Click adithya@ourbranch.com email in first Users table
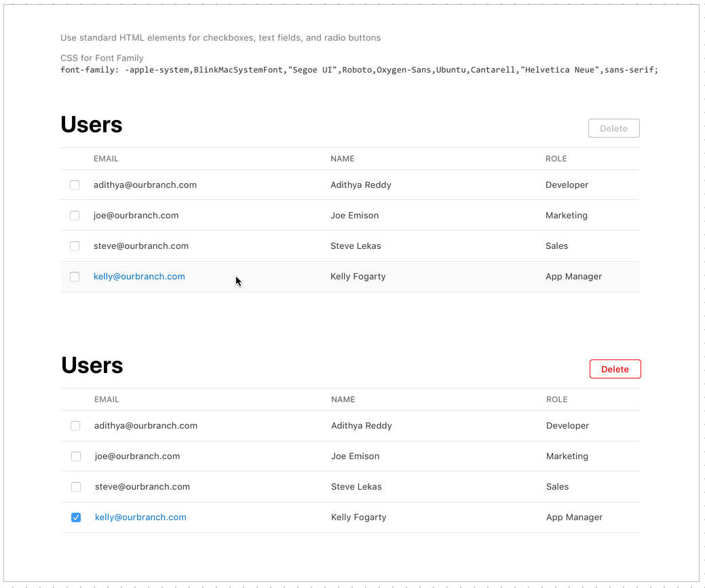Image resolution: width=705 pixels, height=588 pixels. (x=145, y=185)
